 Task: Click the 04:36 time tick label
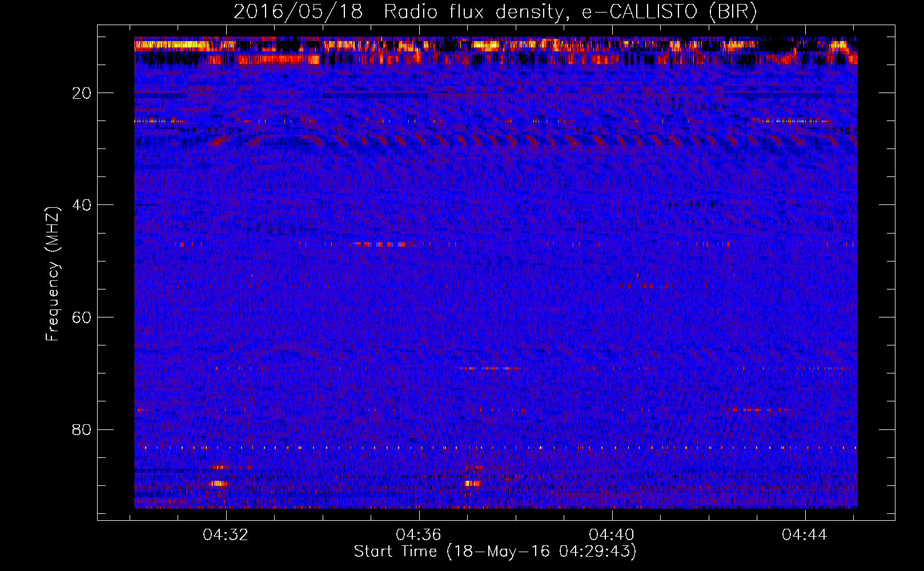[x=419, y=535]
